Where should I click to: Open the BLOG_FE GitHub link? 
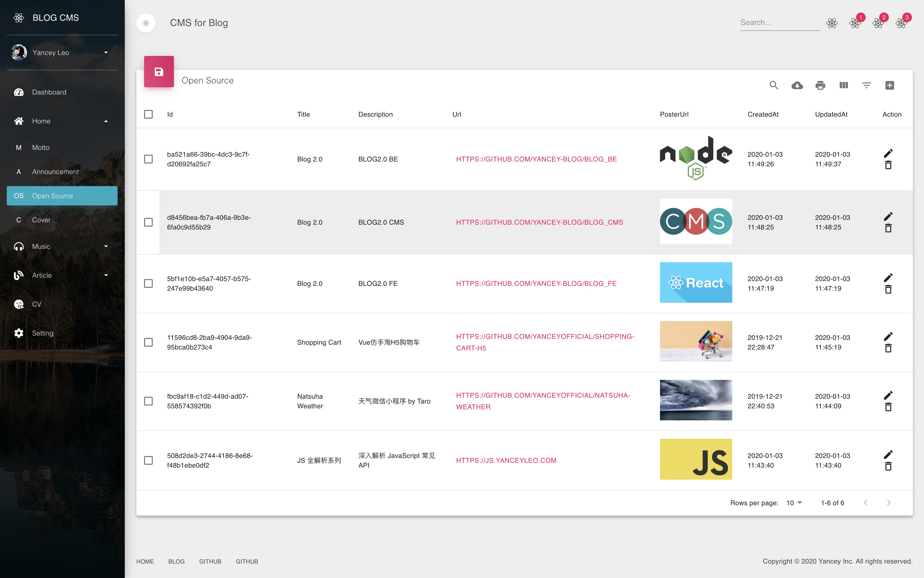(536, 283)
